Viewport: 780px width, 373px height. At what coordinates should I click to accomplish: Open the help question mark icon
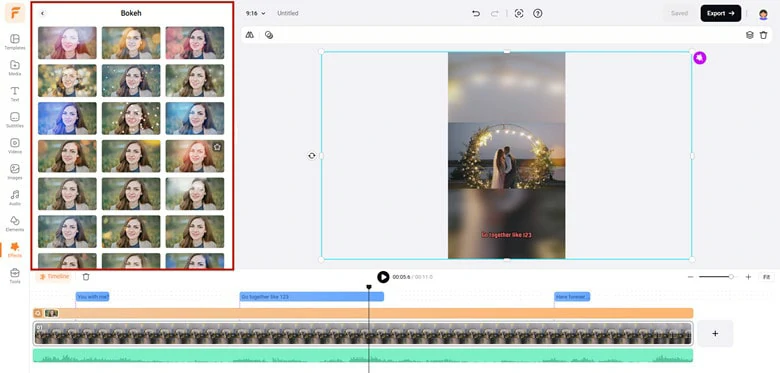tap(538, 13)
